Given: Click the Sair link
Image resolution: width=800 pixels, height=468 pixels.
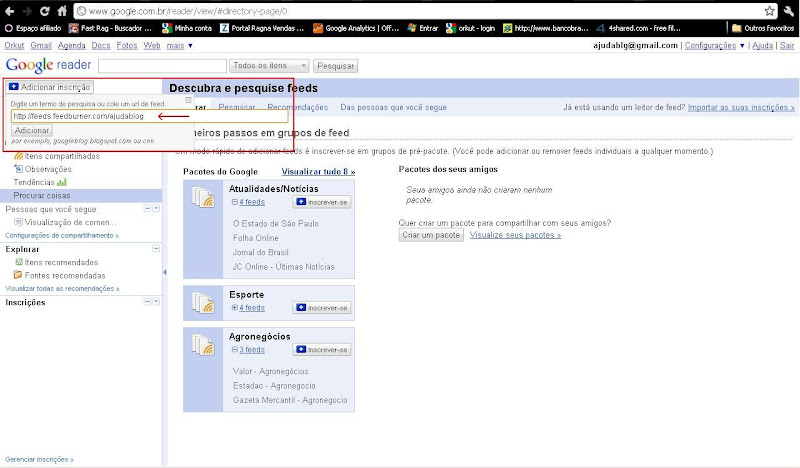Looking at the screenshot, I should (x=787, y=45).
